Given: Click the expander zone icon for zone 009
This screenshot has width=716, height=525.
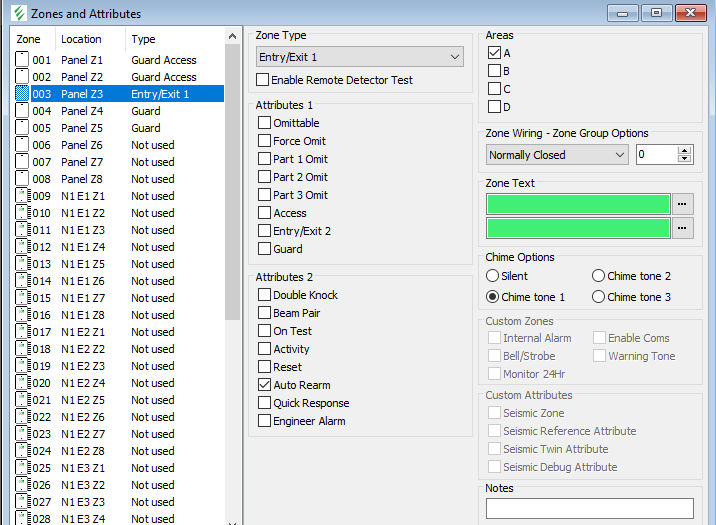Looking at the screenshot, I should pos(22,196).
